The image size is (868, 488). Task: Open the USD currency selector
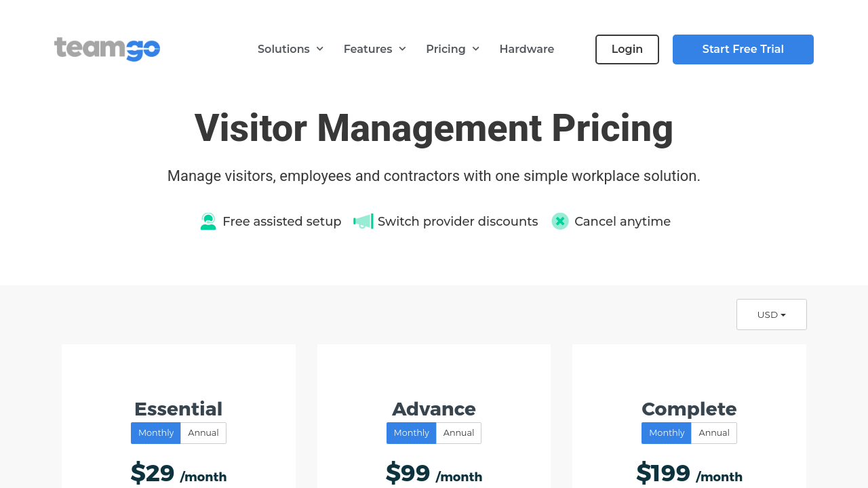coord(771,314)
